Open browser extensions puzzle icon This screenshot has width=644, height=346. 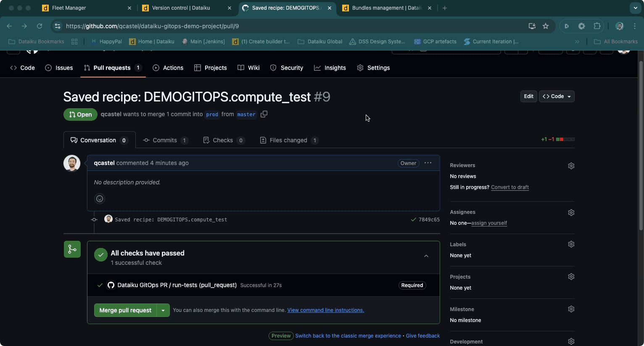tap(597, 26)
